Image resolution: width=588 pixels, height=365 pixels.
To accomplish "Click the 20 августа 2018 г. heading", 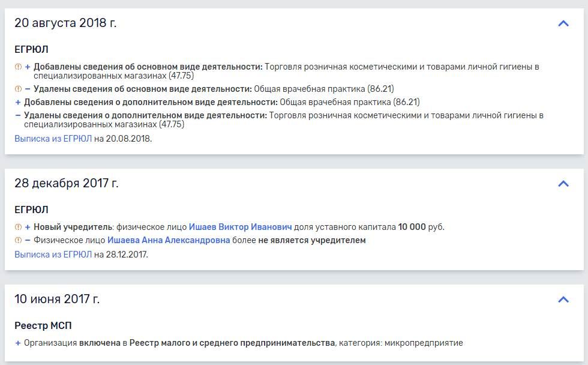I will point(65,23).
